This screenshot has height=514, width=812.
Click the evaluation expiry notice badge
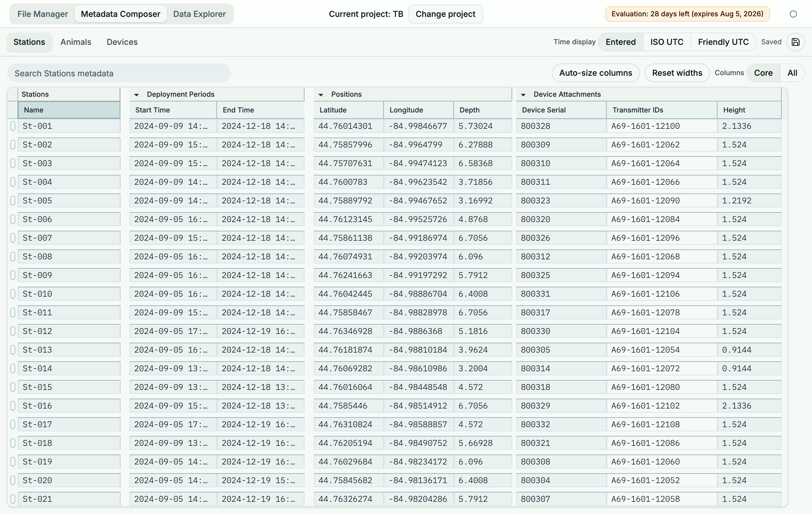(687, 14)
